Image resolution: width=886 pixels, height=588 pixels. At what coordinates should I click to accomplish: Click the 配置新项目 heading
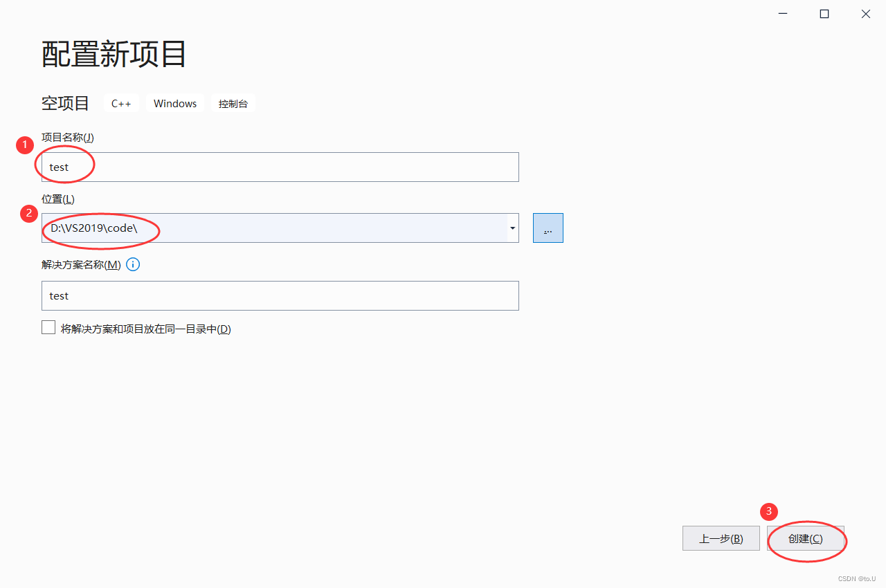[x=114, y=54]
